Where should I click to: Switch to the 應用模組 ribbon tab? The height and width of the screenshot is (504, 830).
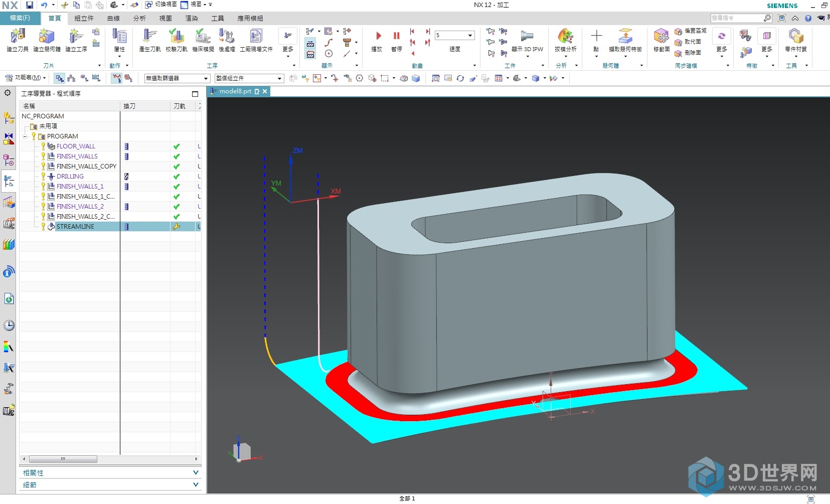point(250,19)
